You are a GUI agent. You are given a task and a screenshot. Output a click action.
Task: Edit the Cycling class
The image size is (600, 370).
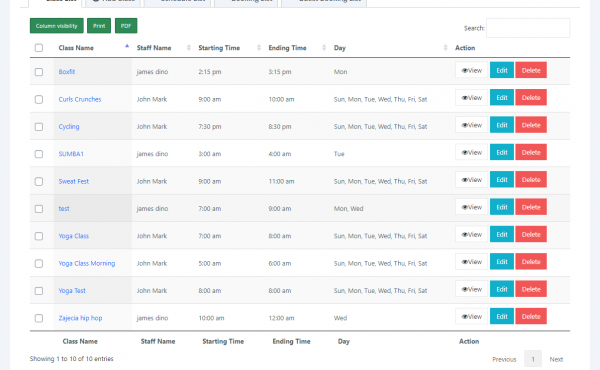point(502,125)
